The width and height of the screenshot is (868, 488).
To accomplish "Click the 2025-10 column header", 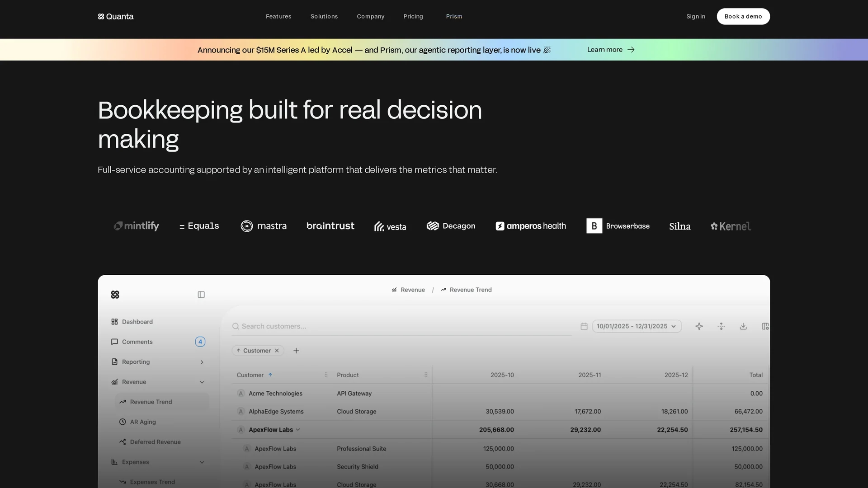I will click(502, 375).
